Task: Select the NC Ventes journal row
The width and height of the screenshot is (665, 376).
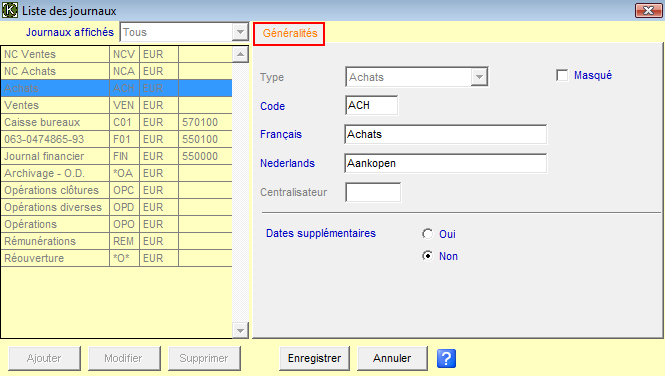Action: pyautogui.click(x=116, y=54)
